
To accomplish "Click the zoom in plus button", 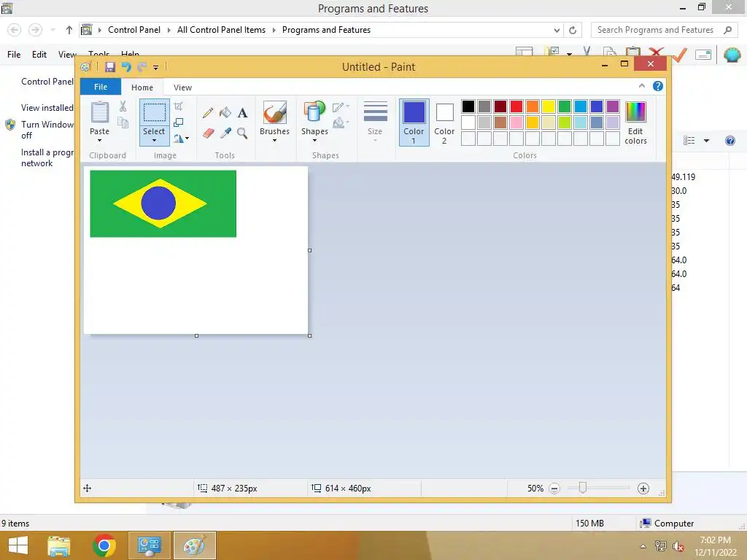I will pos(643,489).
